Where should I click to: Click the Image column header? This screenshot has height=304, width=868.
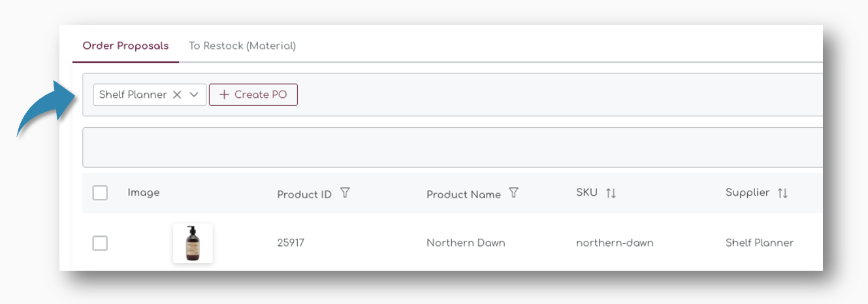144,192
